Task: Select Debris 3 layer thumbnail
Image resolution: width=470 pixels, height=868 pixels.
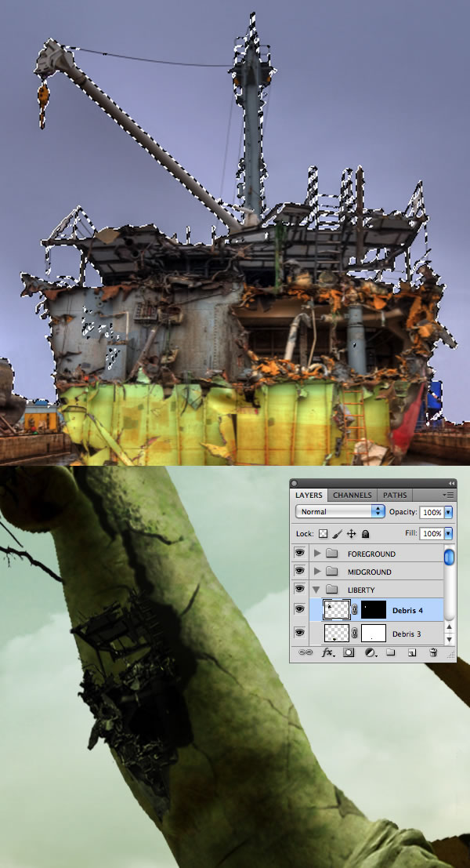Action: coord(336,634)
